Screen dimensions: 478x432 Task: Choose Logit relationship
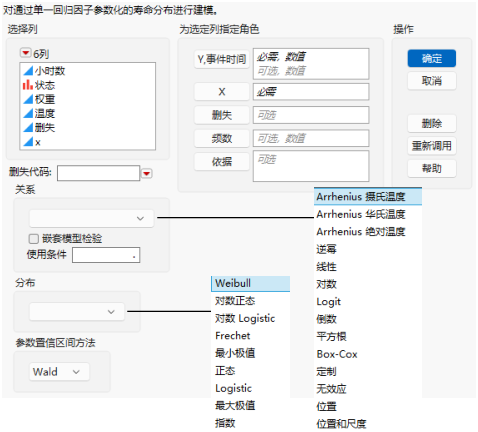(x=368, y=302)
